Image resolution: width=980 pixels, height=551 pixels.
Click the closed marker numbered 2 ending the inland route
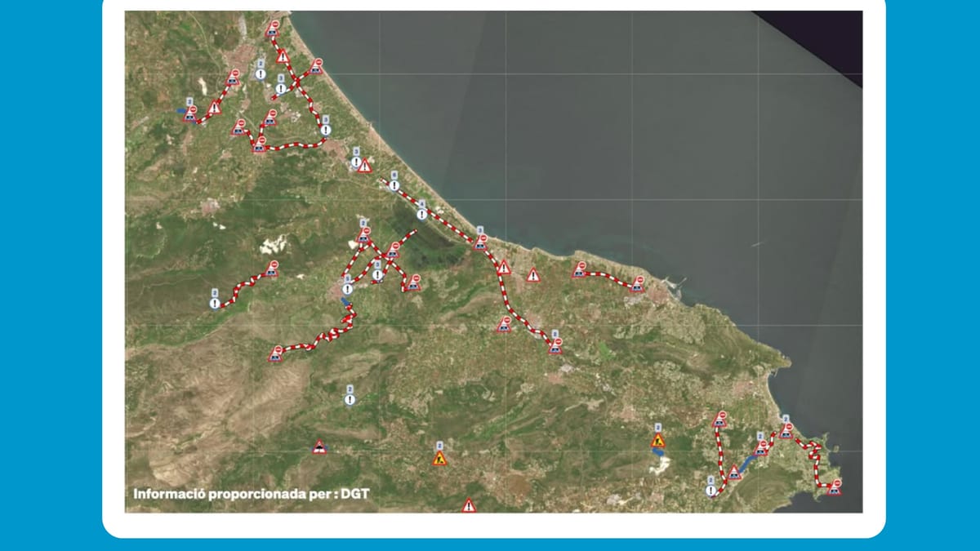click(555, 345)
